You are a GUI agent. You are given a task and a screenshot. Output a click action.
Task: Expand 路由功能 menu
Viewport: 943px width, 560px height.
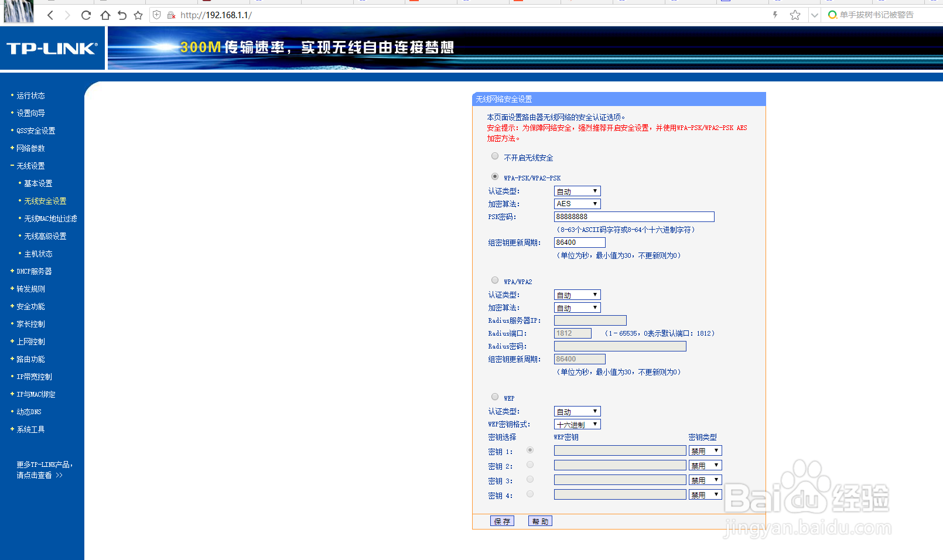pos(30,359)
